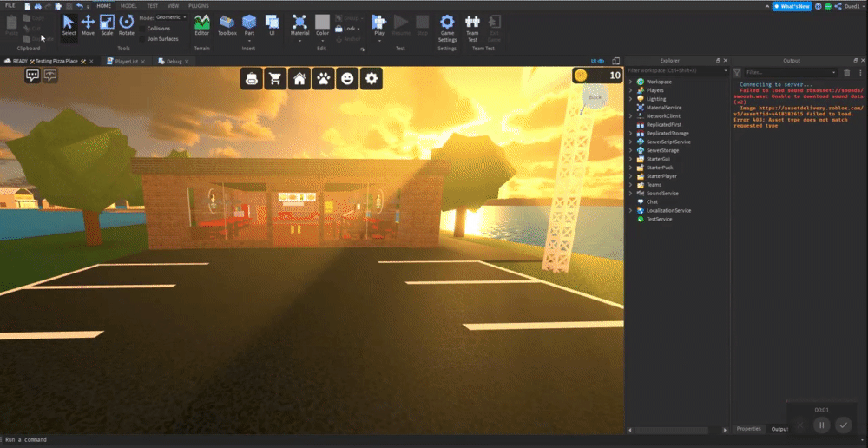Open the Part type dropdown arrow
868x448 pixels.
click(x=249, y=41)
